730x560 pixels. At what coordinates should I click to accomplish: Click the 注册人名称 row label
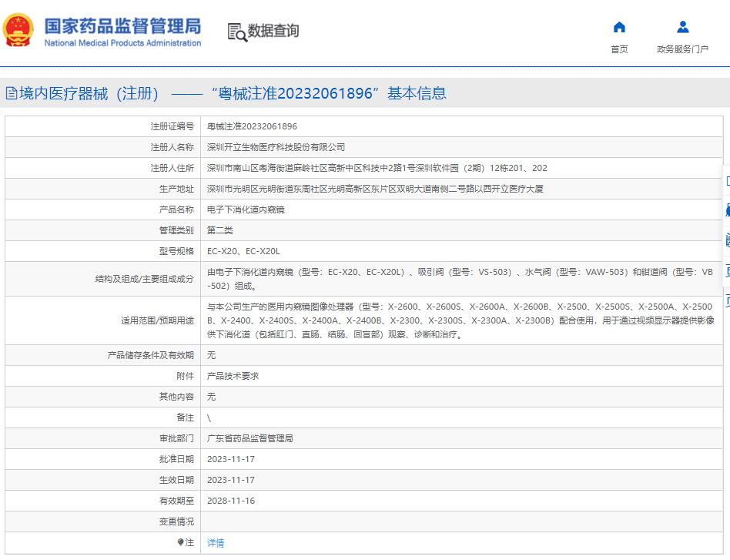pos(172,147)
